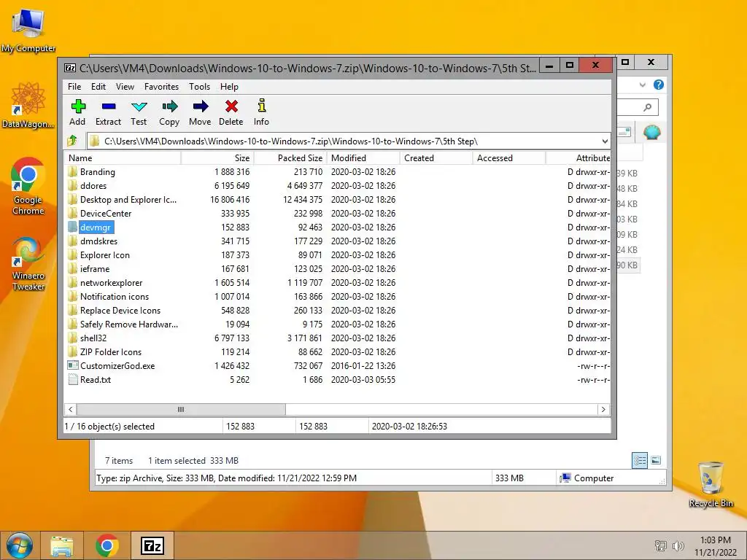The image size is (747, 560).
Task: Open Google Chrome from the taskbar
Action: (107, 545)
